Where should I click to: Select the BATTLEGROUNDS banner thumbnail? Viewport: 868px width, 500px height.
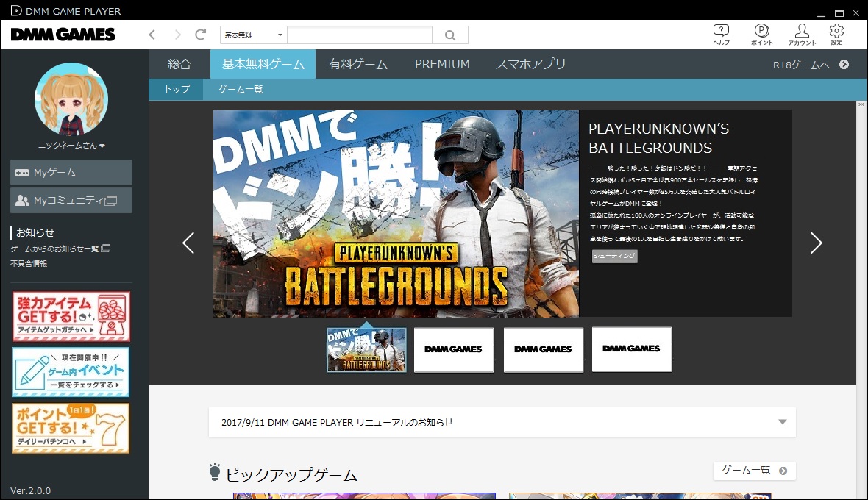click(x=366, y=350)
